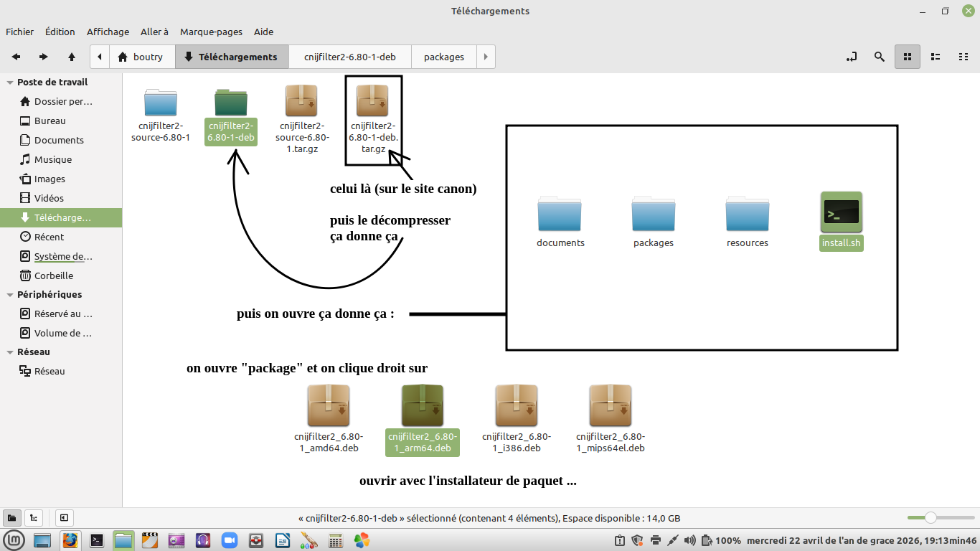This screenshot has height=551, width=980.
Task: Open the Affichage menu
Action: (x=108, y=32)
